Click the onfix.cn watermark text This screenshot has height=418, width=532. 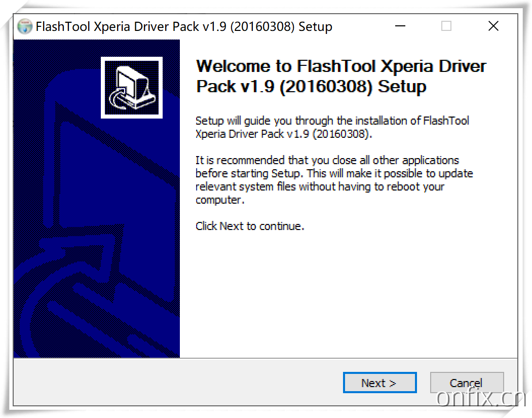click(480, 398)
